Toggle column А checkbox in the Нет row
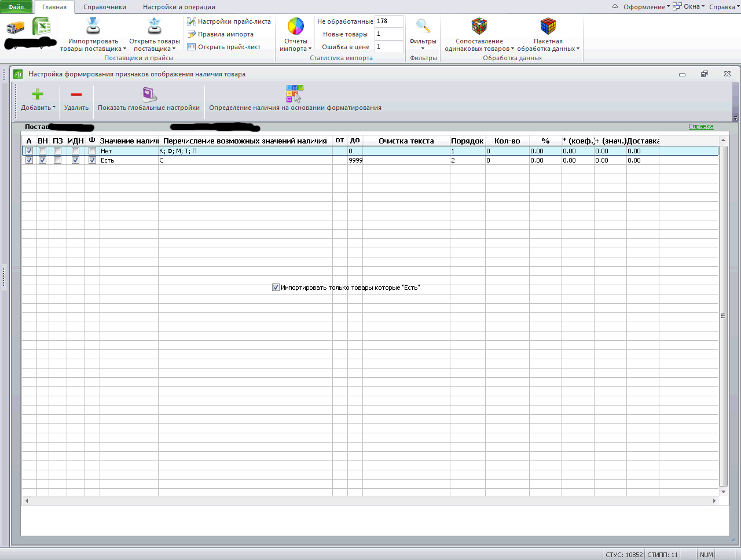Screen dimensions: 741x560 pyautogui.click(x=29, y=151)
